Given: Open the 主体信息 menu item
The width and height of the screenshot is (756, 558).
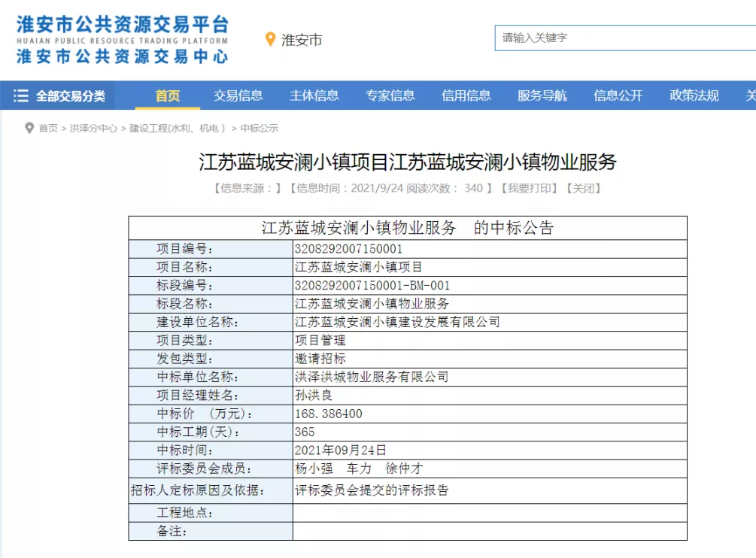Looking at the screenshot, I should click(314, 96).
